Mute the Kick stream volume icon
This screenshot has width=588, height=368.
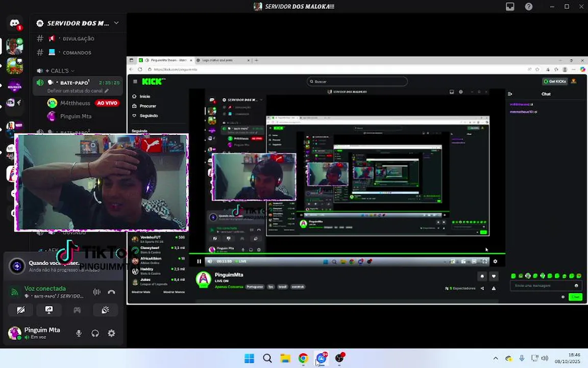coord(210,261)
